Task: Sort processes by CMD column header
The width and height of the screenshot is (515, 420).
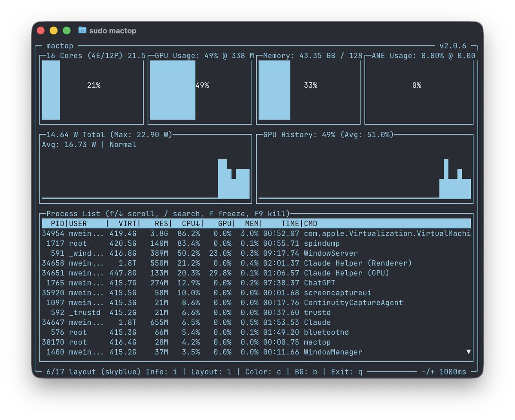Action: pyautogui.click(x=311, y=224)
